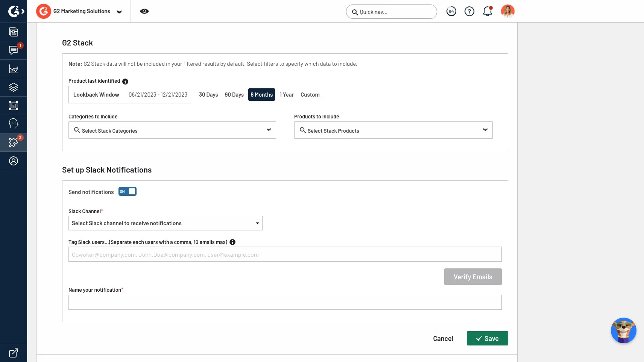Open the buyer intent head sidebar icon
The height and width of the screenshot is (362, 644).
click(x=14, y=124)
